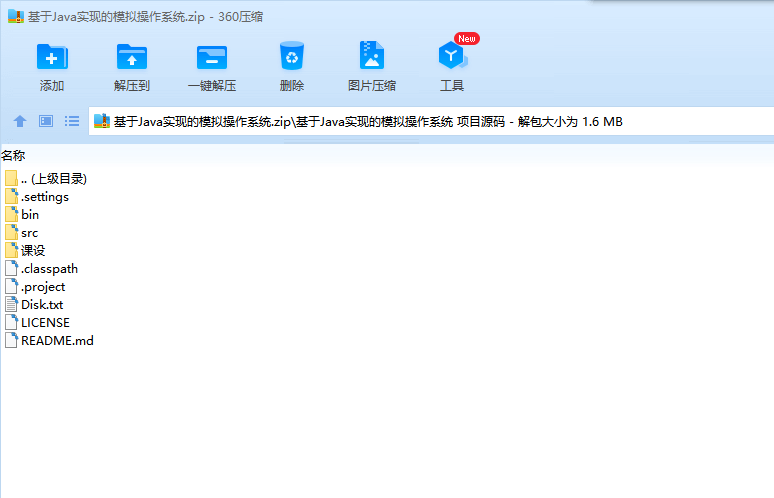This screenshot has height=498, width=774.
Task: Click the 删除 (Delete) trash icon
Action: pos(292,55)
